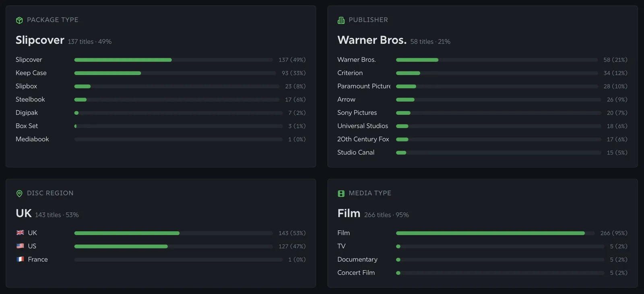Click the MEDIA TYPE card heading

pos(370,193)
